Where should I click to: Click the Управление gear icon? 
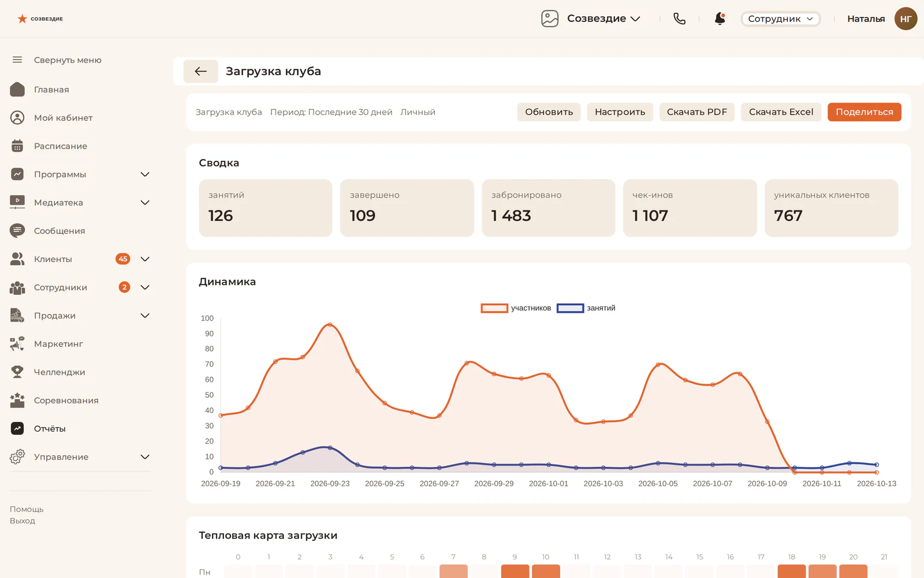(x=17, y=457)
